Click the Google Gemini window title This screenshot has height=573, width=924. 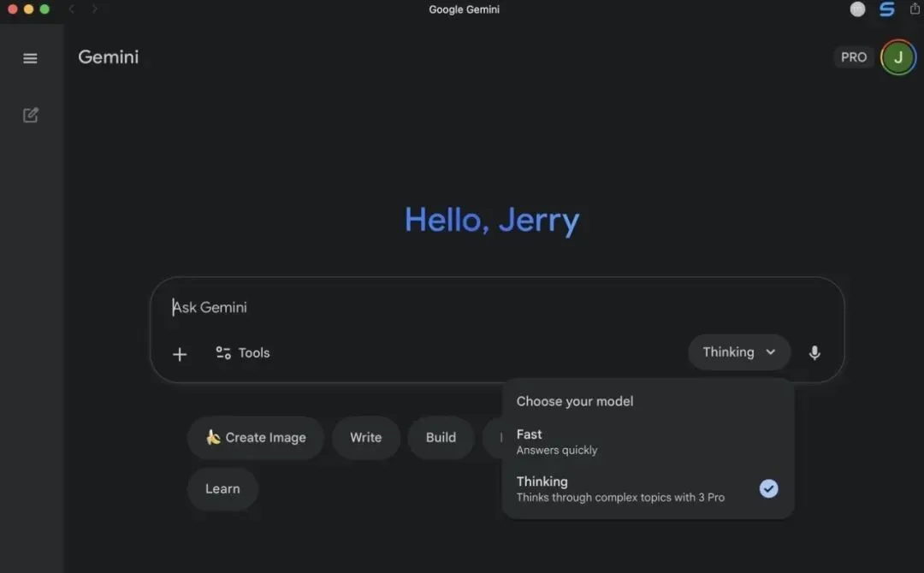click(x=464, y=9)
